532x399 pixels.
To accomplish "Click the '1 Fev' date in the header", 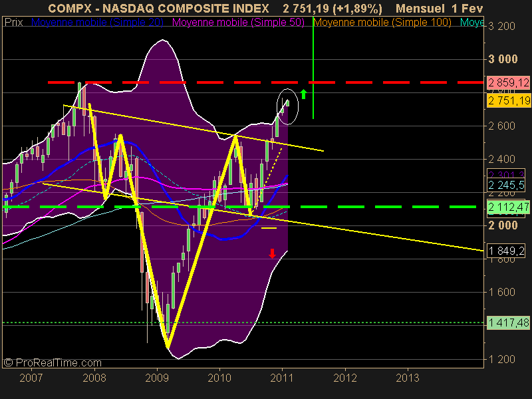I will click(x=467, y=8).
